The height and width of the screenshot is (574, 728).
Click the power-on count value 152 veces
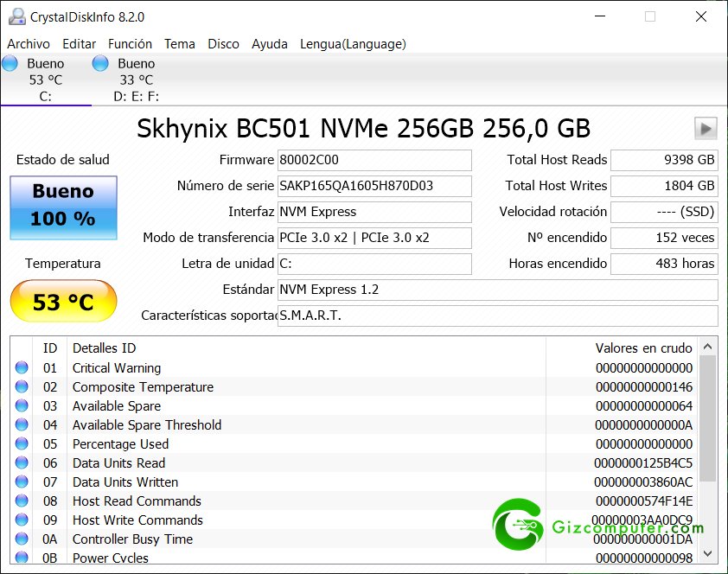[x=664, y=238]
